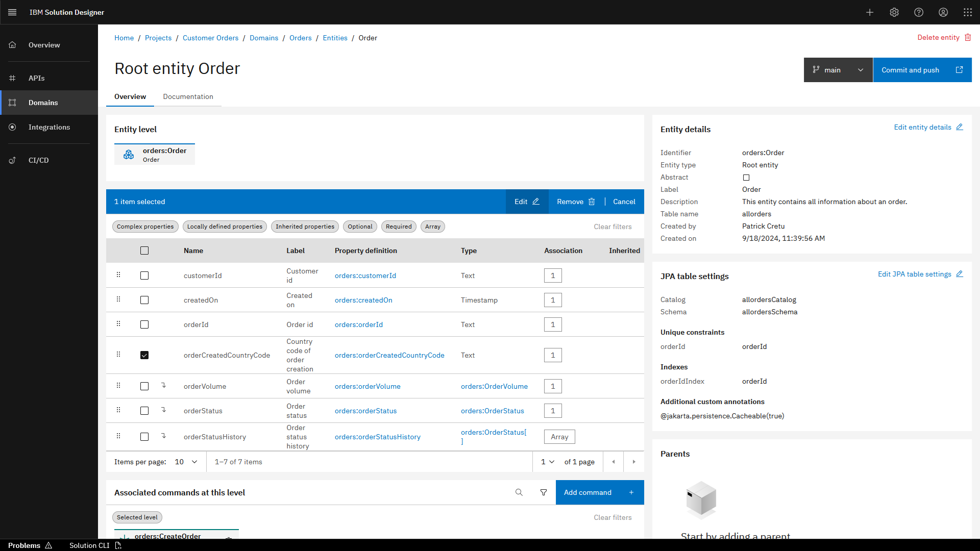Click the search icon in Associated commands
The width and height of the screenshot is (980, 551).
519,492
